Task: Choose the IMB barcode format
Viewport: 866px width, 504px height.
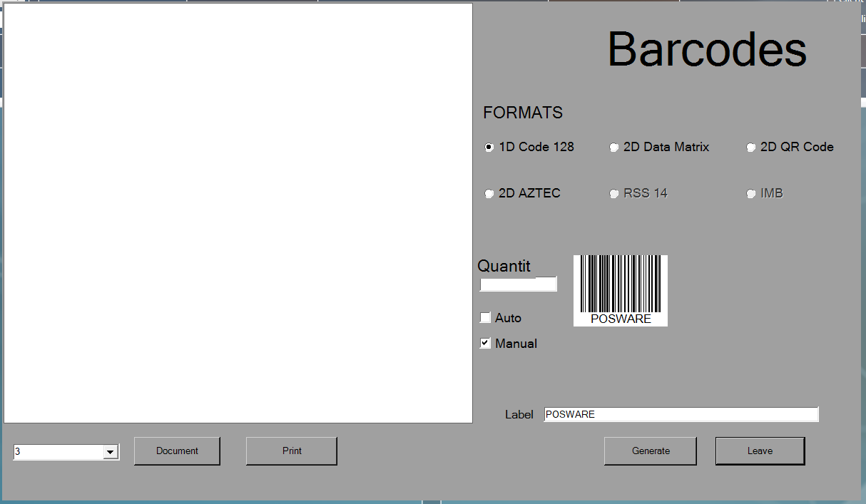Action: pos(751,194)
